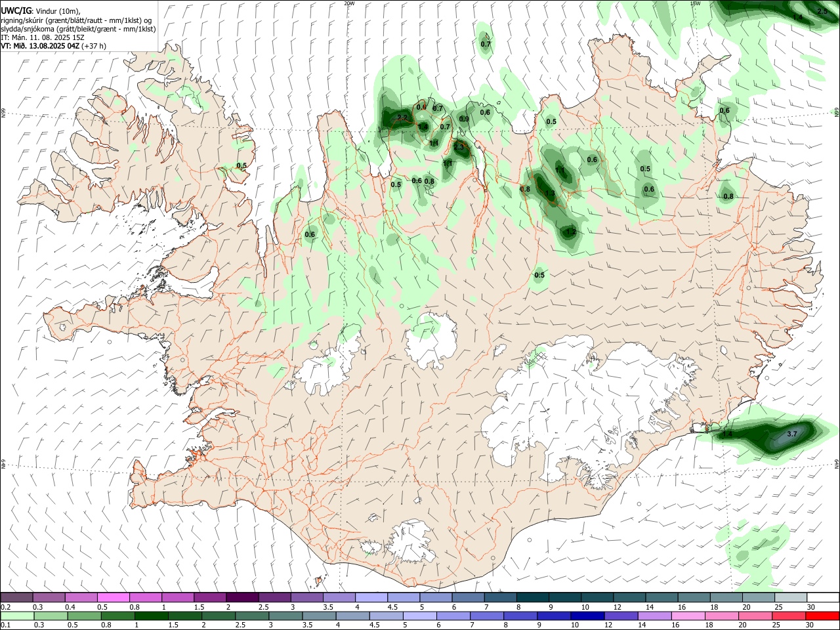This screenshot has width=840, height=630.
Task: Select the deep blue lower swatch starting at 10
Action: coord(587,616)
